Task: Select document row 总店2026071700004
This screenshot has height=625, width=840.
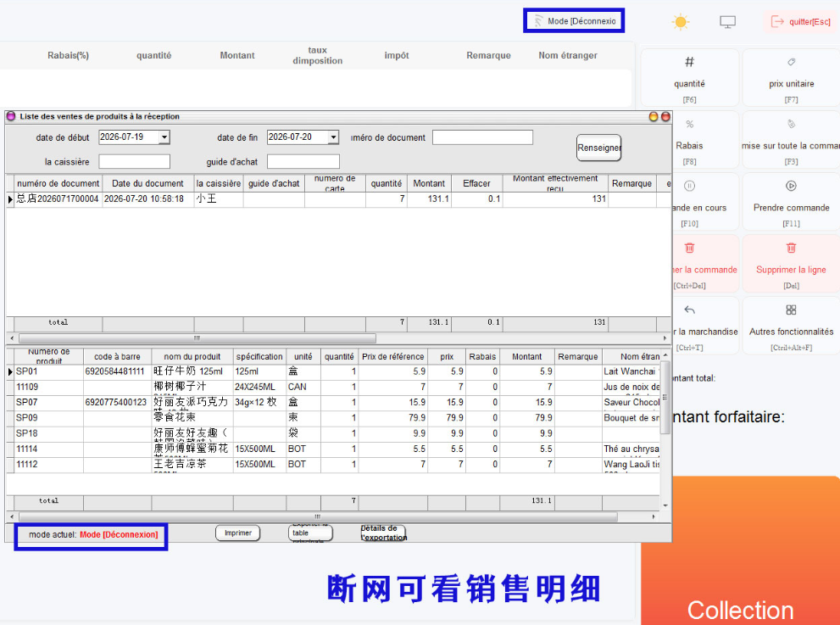Action: 338,198
